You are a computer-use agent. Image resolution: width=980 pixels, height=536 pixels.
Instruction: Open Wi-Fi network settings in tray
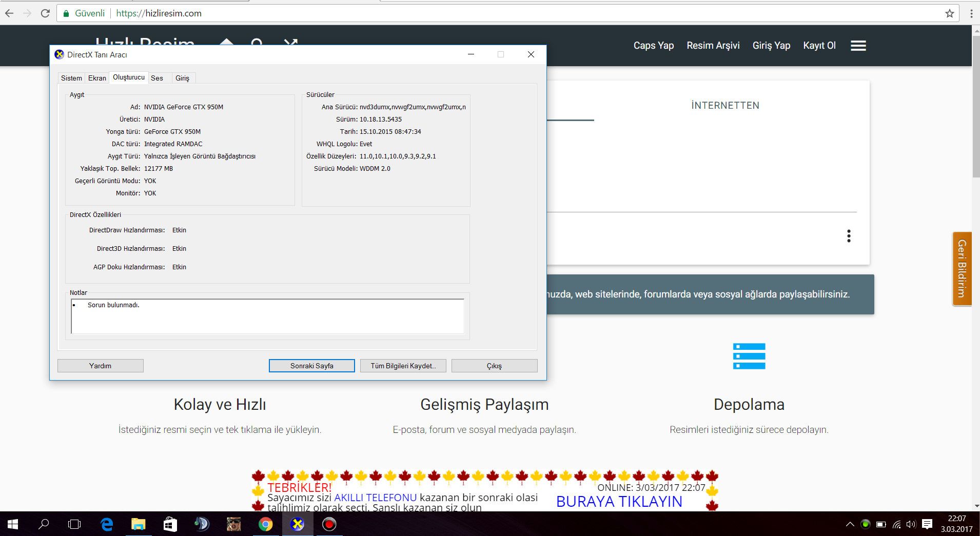(896, 524)
